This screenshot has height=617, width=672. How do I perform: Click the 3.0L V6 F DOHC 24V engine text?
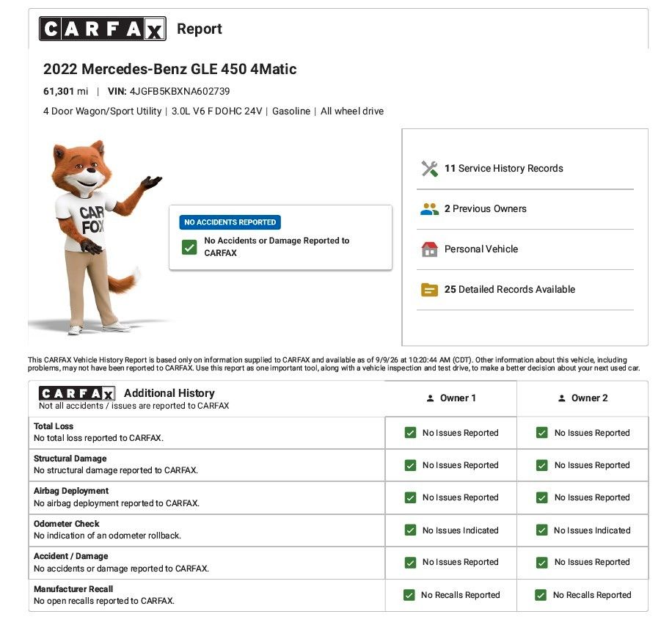216,112
